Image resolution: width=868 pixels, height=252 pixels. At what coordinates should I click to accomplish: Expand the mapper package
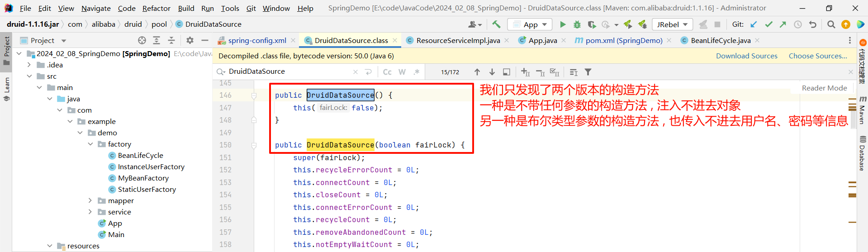(x=90, y=200)
